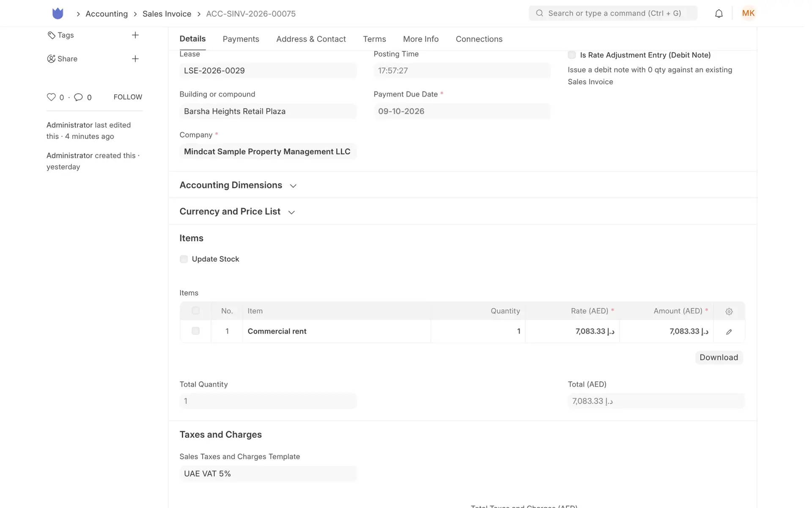Click the Payment Due Date field

pos(462,111)
